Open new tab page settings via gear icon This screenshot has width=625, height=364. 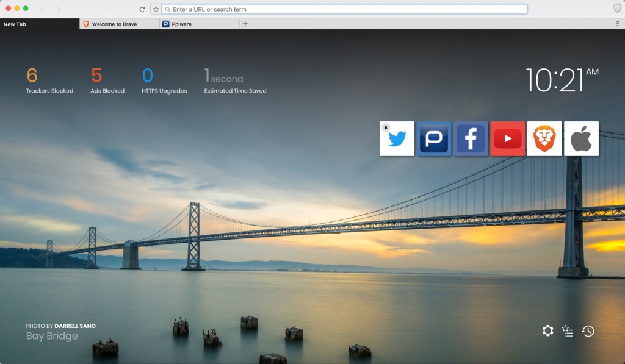[547, 330]
